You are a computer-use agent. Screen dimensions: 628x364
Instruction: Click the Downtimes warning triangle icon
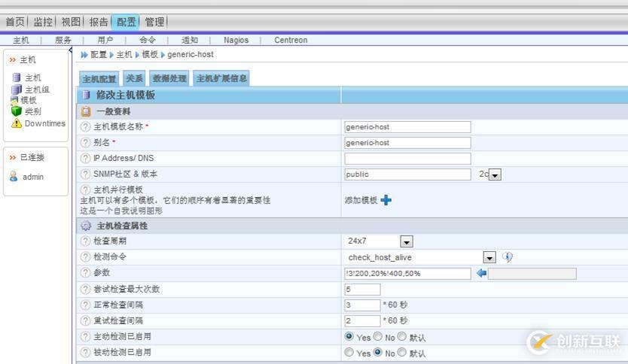17,123
